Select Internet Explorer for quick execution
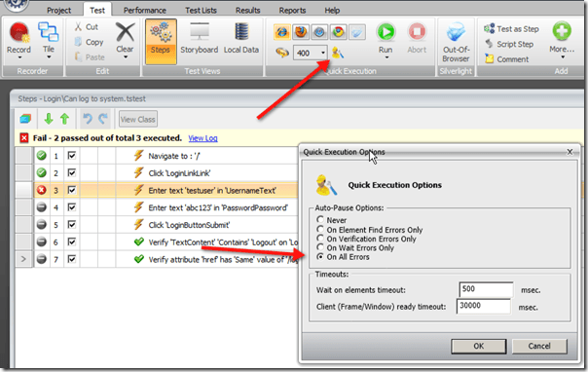Image resolution: width=588 pixels, height=372 pixels. (282, 32)
